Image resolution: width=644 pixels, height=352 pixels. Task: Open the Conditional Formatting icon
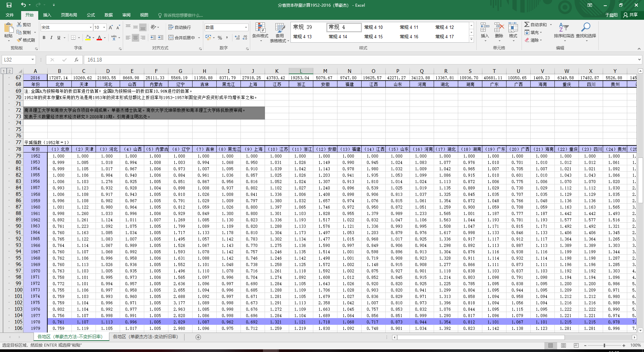(x=260, y=28)
